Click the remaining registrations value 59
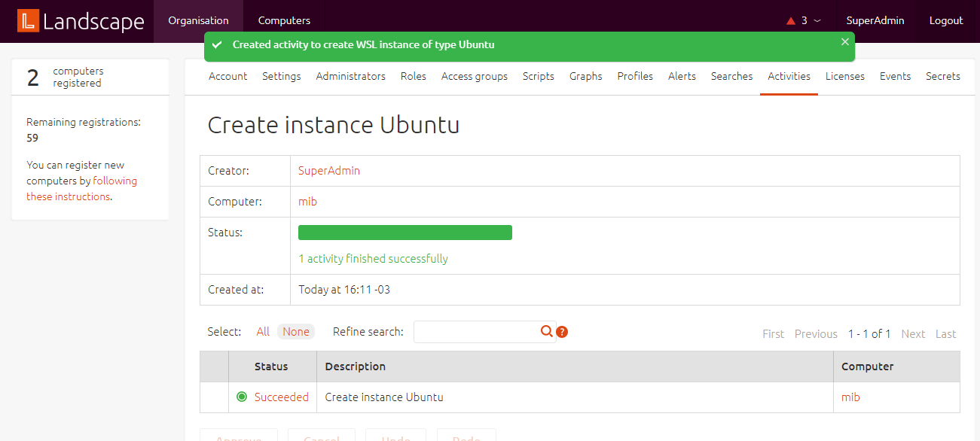980x441 pixels. click(x=32, y=138)
